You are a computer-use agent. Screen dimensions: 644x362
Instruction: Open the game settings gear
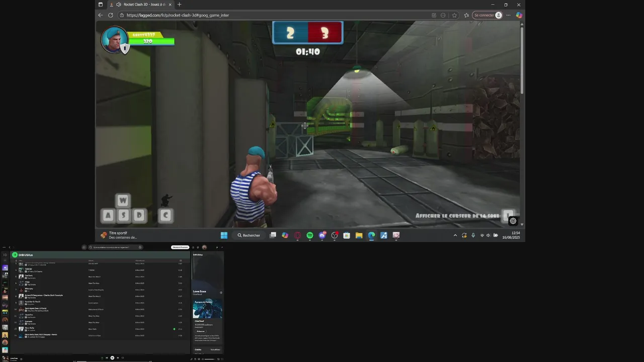(513, 221)
